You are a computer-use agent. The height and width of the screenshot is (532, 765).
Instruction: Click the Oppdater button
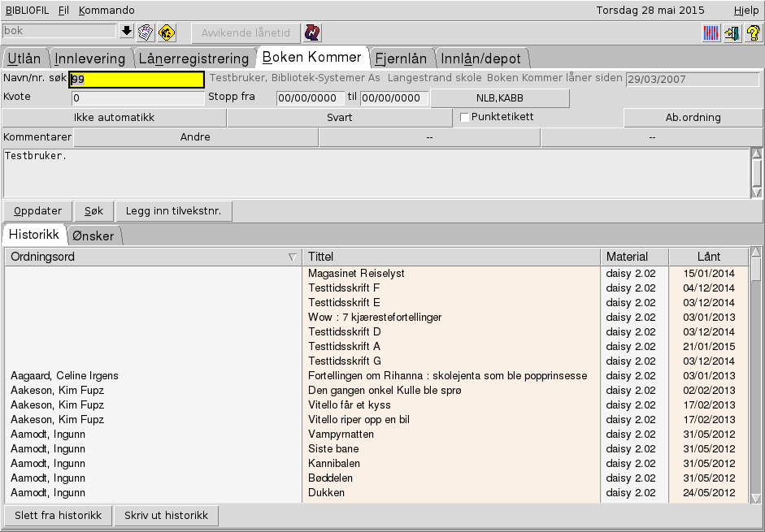pyautogui.click(x=37, y=211)
